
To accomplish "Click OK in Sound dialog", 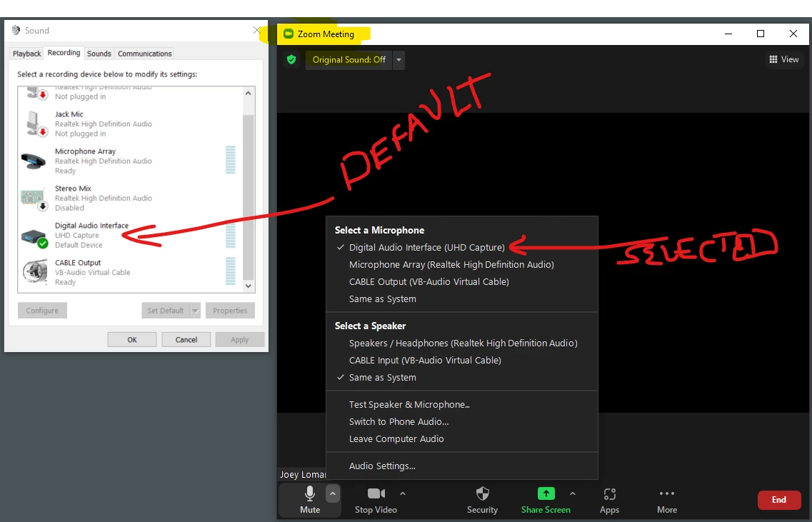I will (132, 340).
